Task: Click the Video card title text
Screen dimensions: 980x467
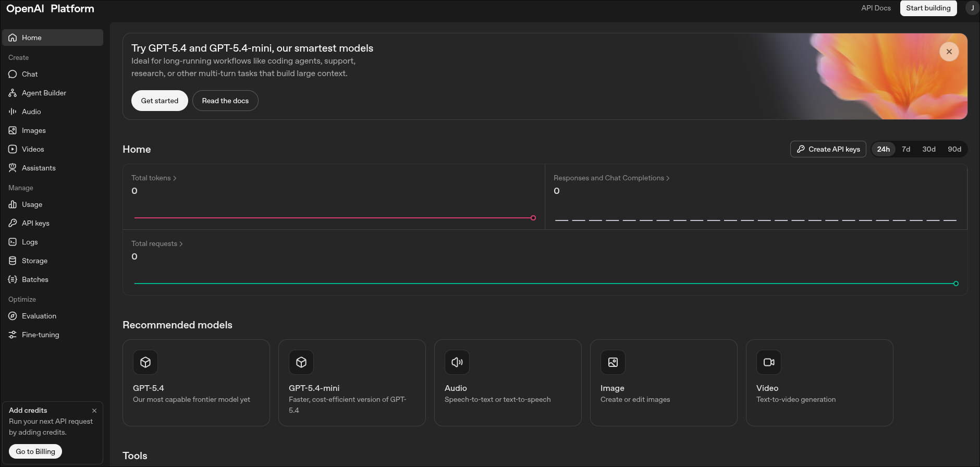Action: click(x=767, y=388)
